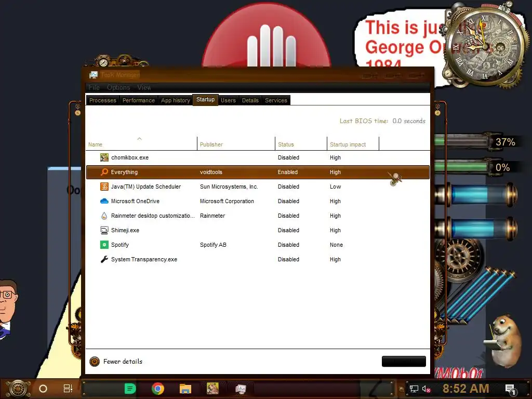Image resolution: width=532 pixels, height=399 pixels.
Task: Select Spotify entry name
Action: coord(120,245)
